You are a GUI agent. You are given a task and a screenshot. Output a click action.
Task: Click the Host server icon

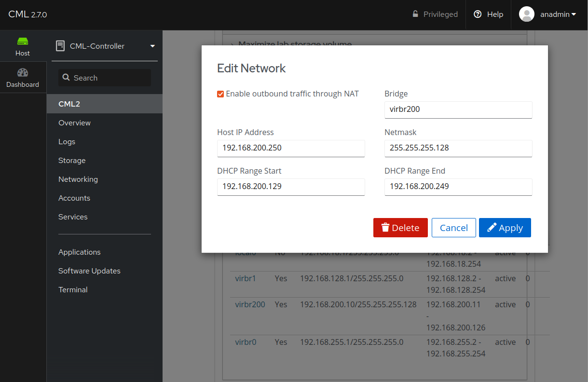click(23, 41)
